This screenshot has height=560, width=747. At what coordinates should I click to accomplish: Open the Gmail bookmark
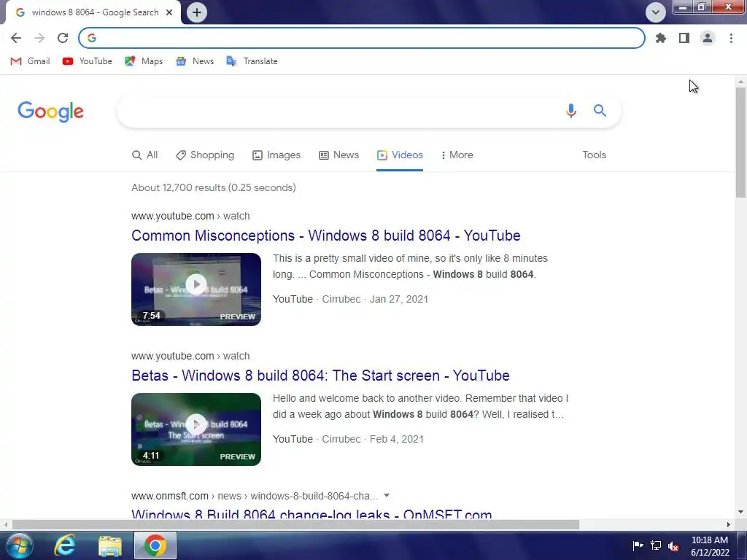point(30,61)
